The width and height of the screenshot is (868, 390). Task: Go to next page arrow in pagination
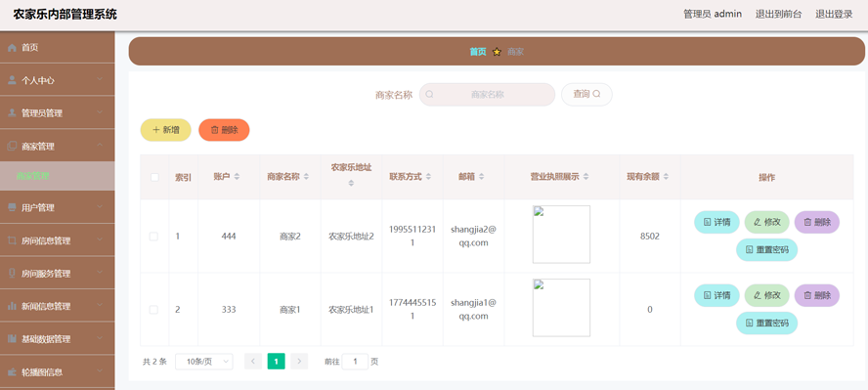pos(299,362)
